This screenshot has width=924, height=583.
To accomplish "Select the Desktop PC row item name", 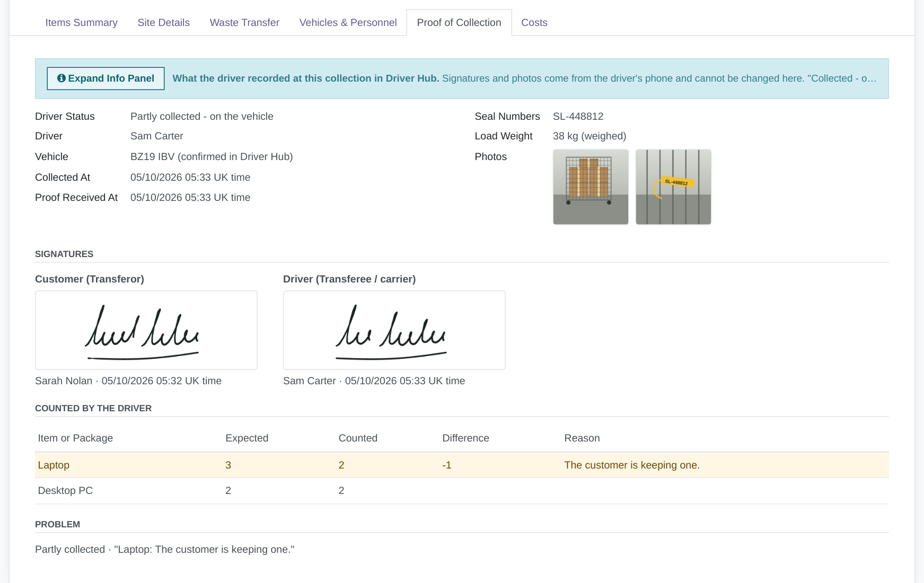I will 65,491.
